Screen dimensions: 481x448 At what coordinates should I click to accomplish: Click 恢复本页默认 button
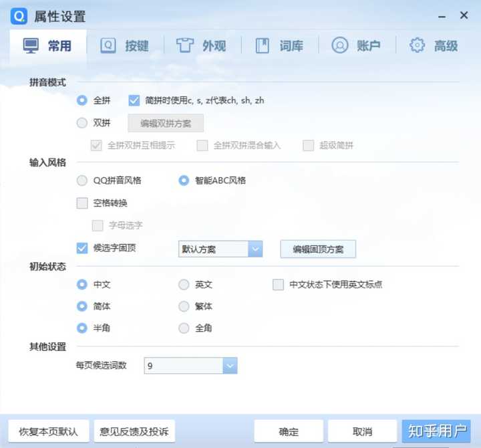[49, 431]
